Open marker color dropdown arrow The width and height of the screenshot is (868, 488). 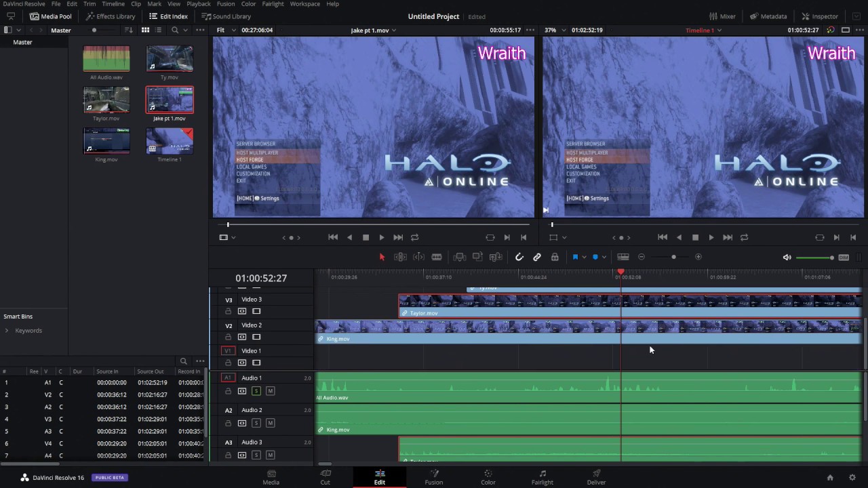(x=604, y=257)
